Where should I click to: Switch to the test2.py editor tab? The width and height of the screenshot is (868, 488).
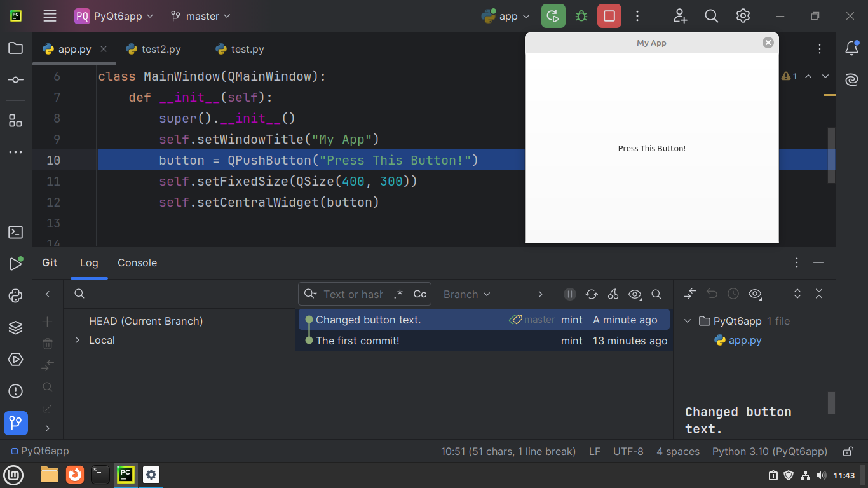click(x=153, y=49)
